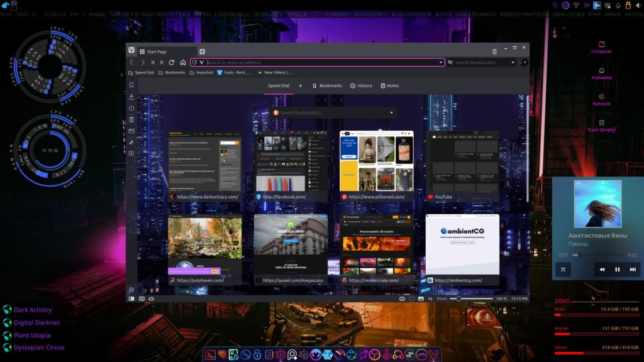This screenshot has width=644, height=362.
Task: Click the Reload page button
Action: click(x=172, y=62)
